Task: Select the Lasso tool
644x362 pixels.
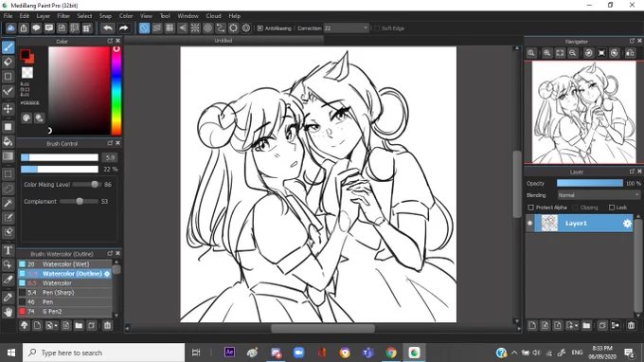Action: [9, 189]
